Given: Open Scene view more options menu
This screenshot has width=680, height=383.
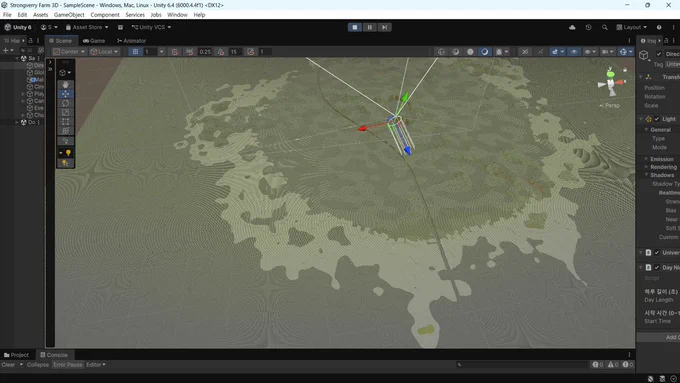Looking at the screenshot, I should [x=629, y=41].
